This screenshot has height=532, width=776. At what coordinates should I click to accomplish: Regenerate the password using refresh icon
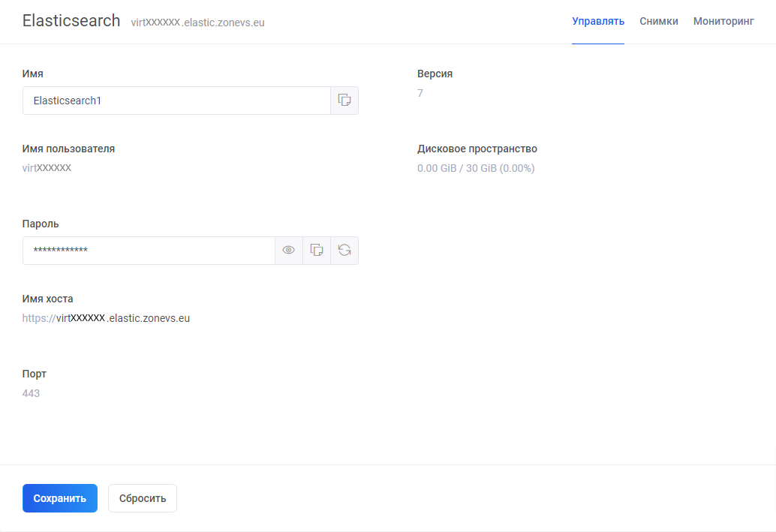click(344, 251)
